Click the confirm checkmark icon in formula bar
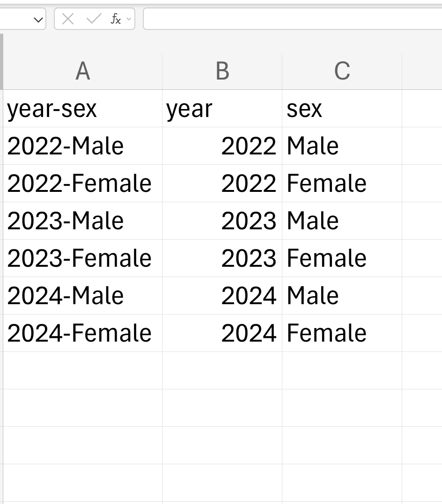Viewport: 442px width, 504px height. click(x=94, y=19)
